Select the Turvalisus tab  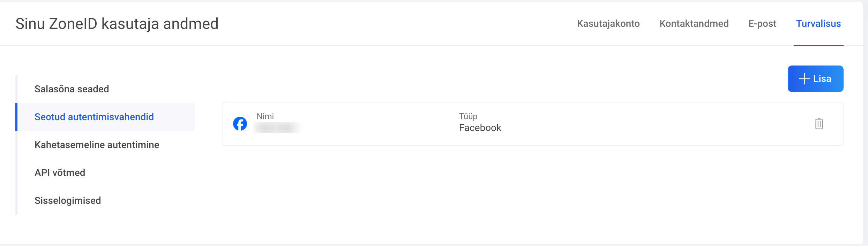click(818, 24)
